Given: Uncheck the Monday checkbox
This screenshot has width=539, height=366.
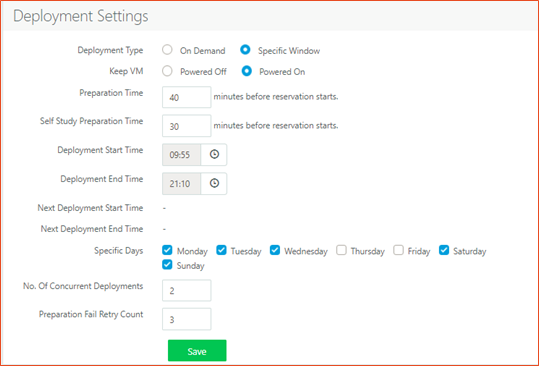Looking at the screenshot, I should click(167, 250).
